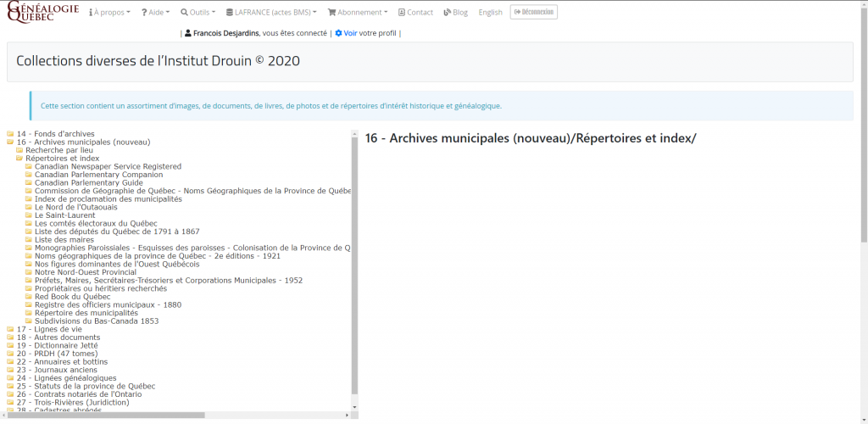Collapse the 16 - Archives municipales folder
The height and width of the screenshot is (424, 868).
pyautogui.click(x=10, y=142)
